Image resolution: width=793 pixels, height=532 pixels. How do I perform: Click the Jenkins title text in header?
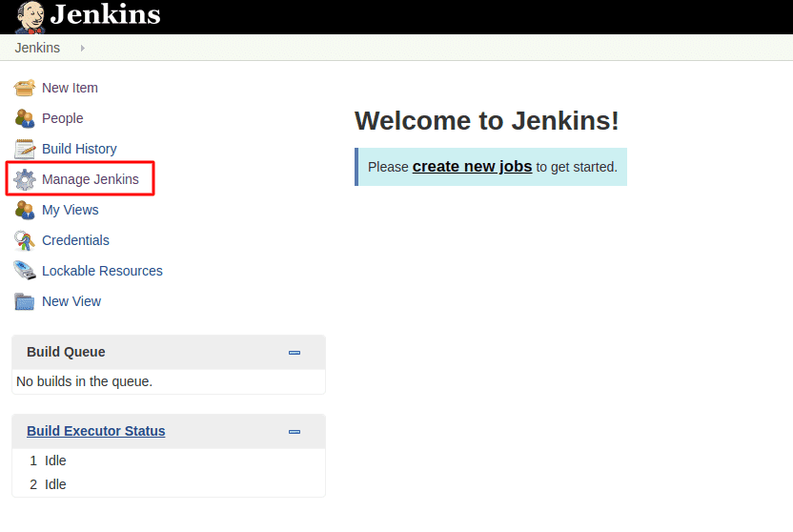click(x=105, y=15)
